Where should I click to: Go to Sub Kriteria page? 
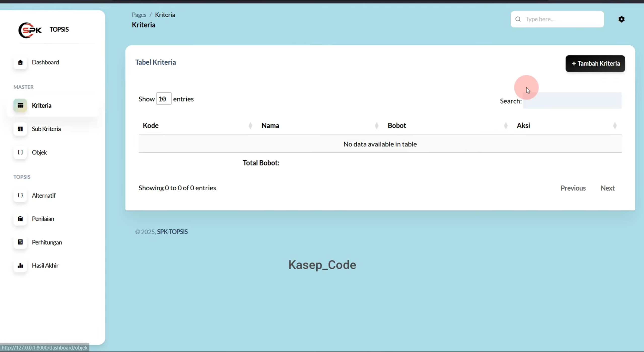[46, 129]
